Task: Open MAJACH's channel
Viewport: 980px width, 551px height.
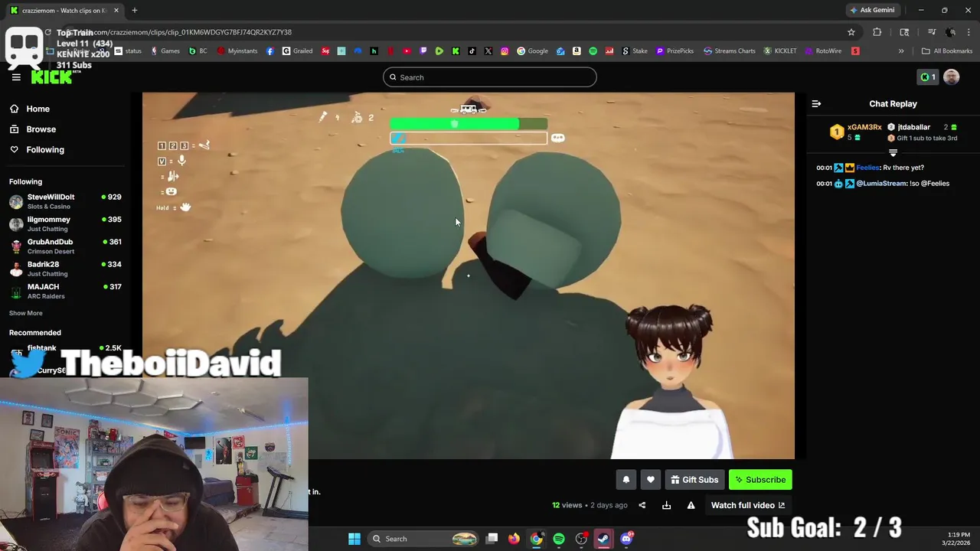Action: (x=65, y=291)
